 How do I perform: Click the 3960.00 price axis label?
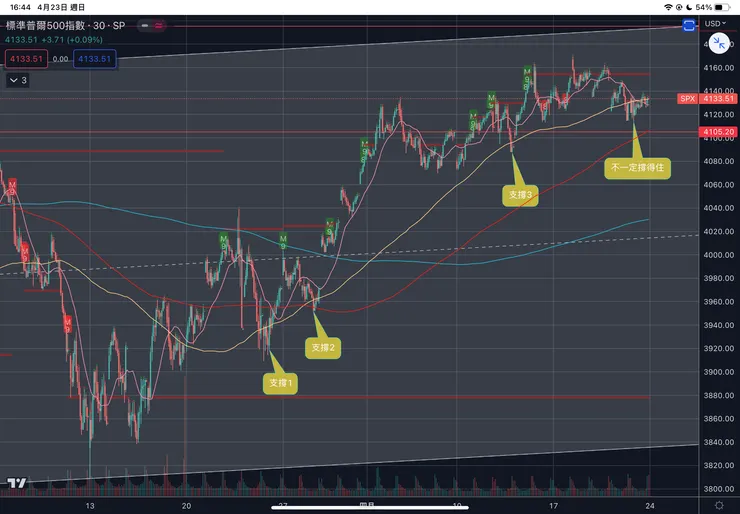[719, 302]
